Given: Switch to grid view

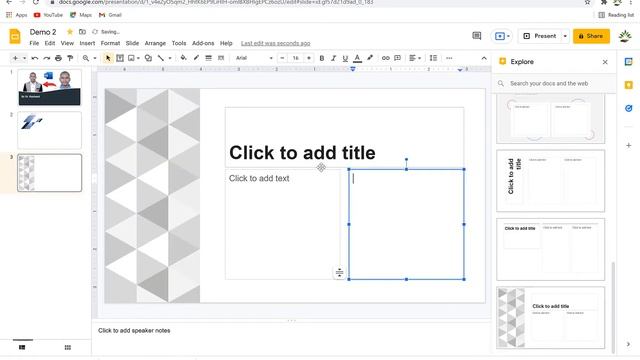Looking at the screenshot, I should pos(68,347).
